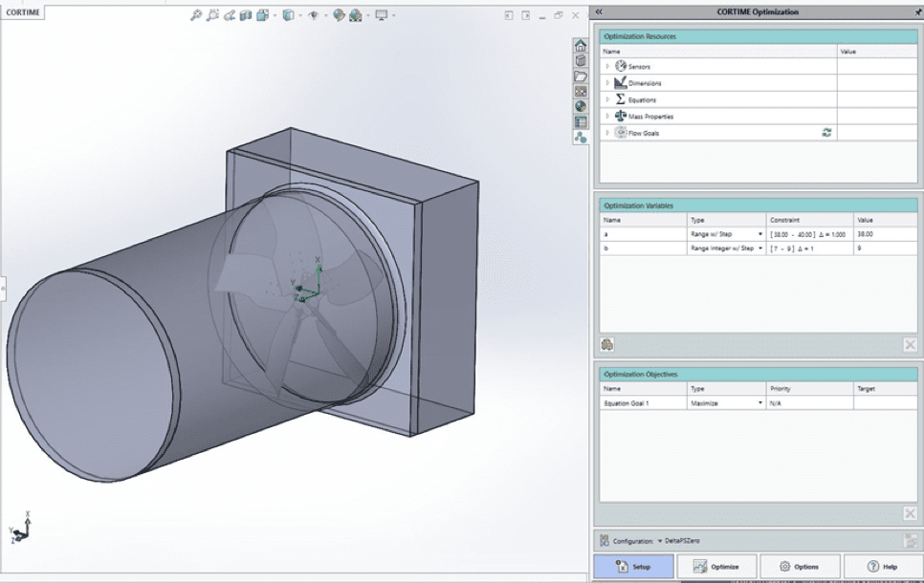This screenshot has width=924, height=583.
Task: Open the View Palette task pane icon
Action: coord(581,92)
